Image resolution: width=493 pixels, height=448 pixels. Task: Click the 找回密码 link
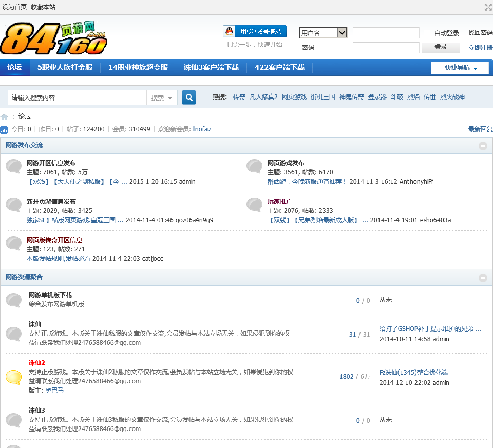coord(481,33)
